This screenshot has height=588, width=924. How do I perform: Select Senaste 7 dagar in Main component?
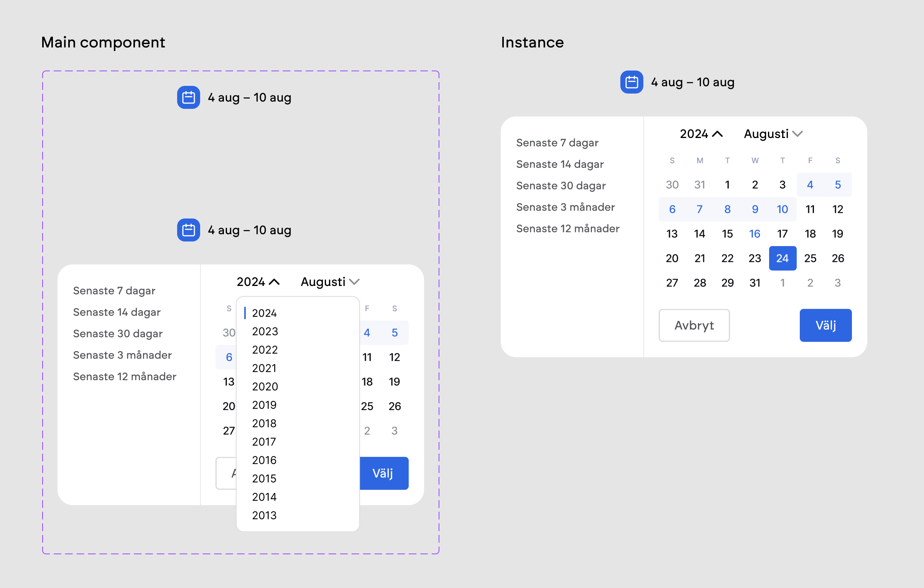tap(114, 291)
